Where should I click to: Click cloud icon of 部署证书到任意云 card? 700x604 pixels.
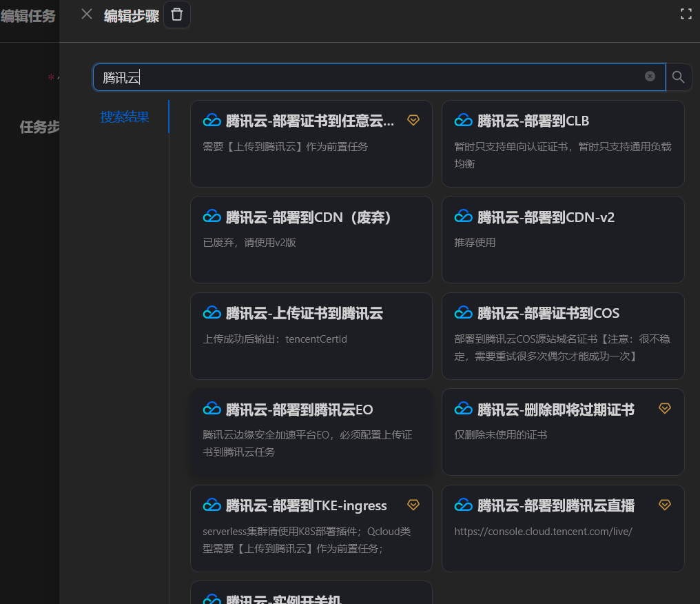point(212,121)
